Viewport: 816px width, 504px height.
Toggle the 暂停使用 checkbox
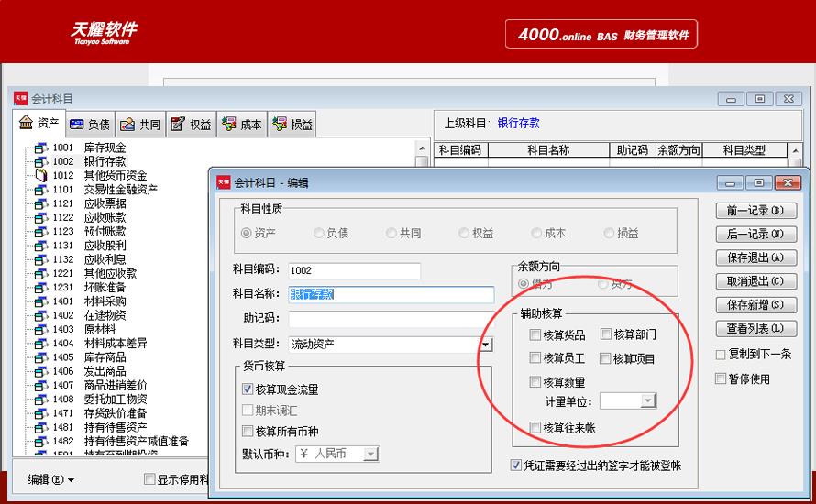pyautogui.click(x=721, y=378)
